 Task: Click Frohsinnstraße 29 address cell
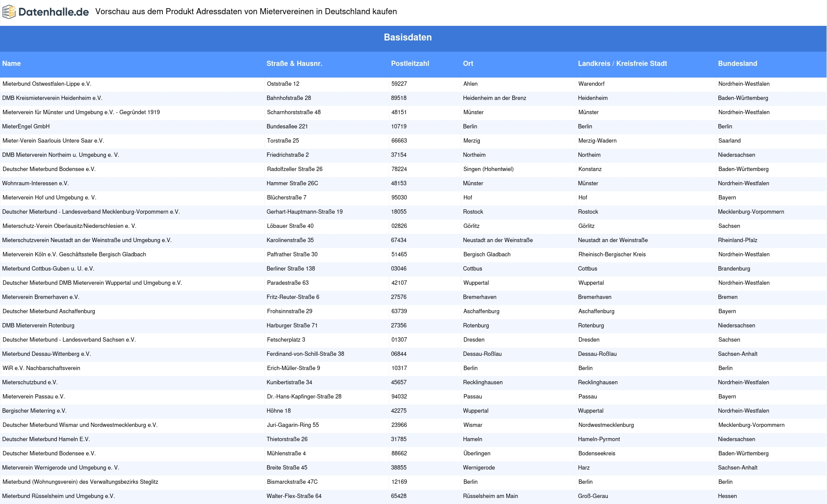tap(290, 311)
